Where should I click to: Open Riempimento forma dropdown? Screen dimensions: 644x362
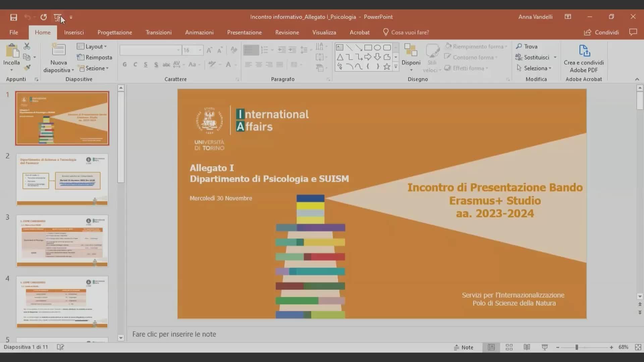coord(476,46)
